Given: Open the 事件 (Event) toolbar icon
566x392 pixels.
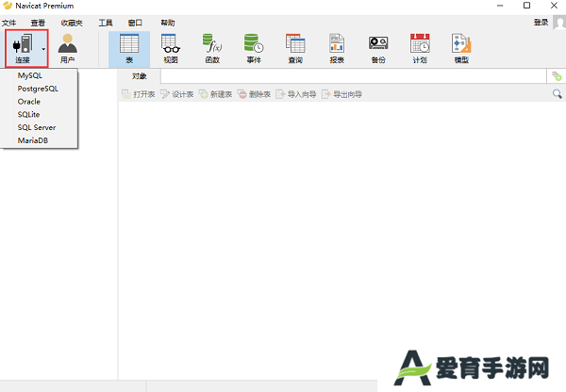Looking at the screenshot, I should [x=254, y=49].
